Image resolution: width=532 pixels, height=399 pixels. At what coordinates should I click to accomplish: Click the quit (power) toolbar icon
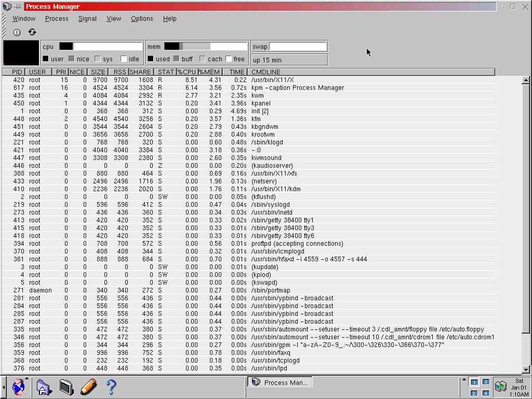tap(17, 32)
